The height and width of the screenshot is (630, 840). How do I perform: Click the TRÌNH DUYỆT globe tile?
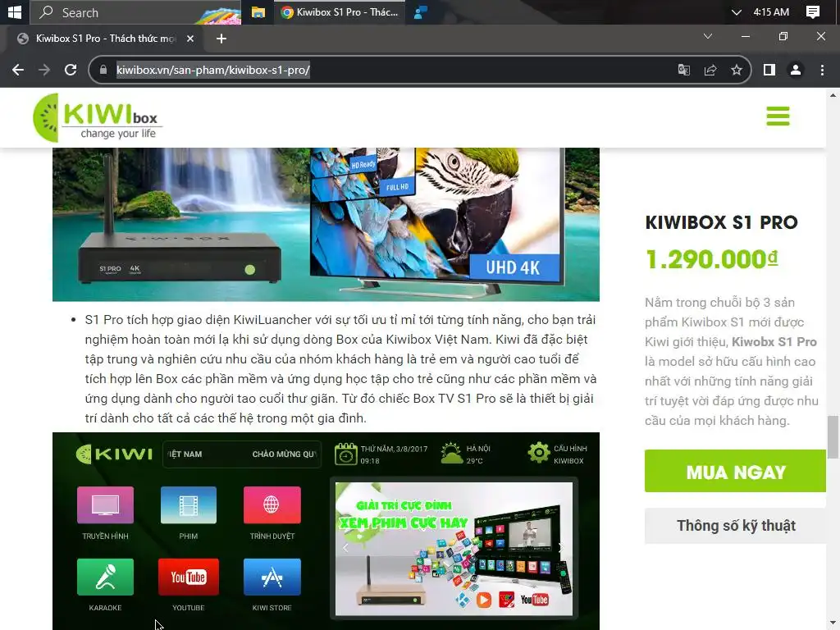coord(272,504)
